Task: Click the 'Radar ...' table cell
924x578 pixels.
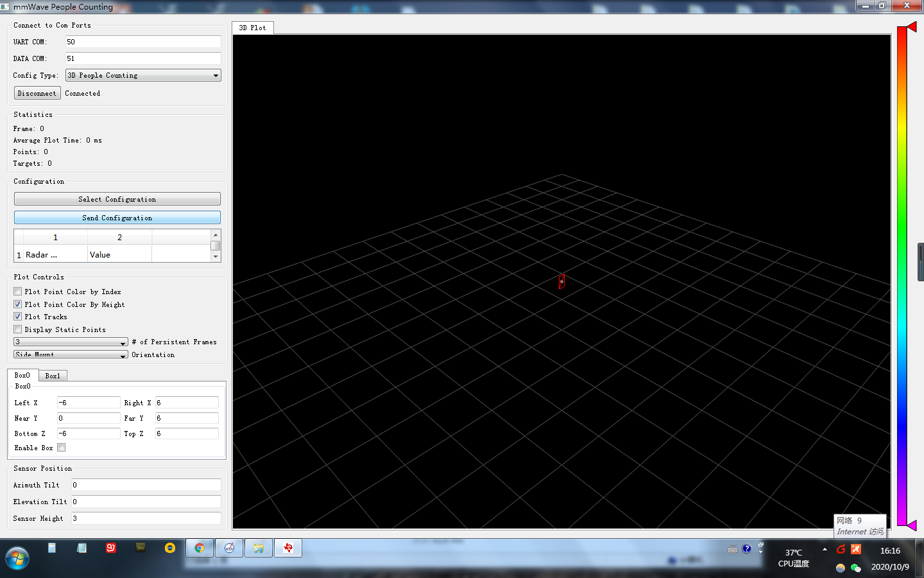Action: point(56,255)
